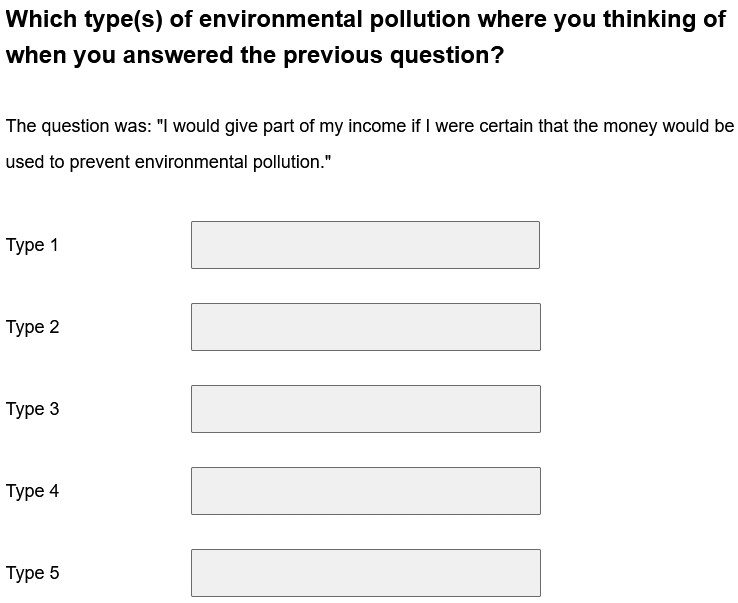738x603 pixels.
Task: Click the 'Type 2' label text
Action: (32, 327)
